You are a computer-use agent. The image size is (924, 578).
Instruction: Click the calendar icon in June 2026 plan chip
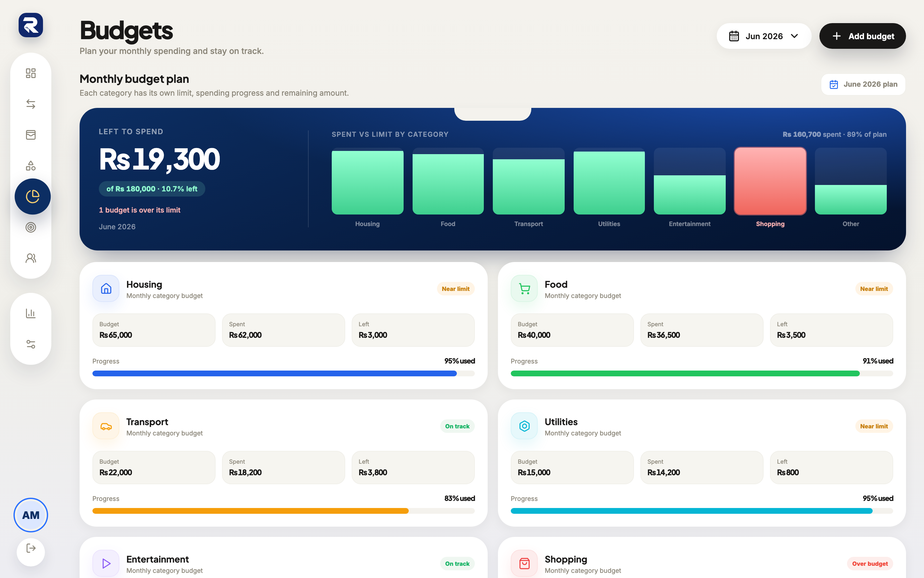click(834, 84)
